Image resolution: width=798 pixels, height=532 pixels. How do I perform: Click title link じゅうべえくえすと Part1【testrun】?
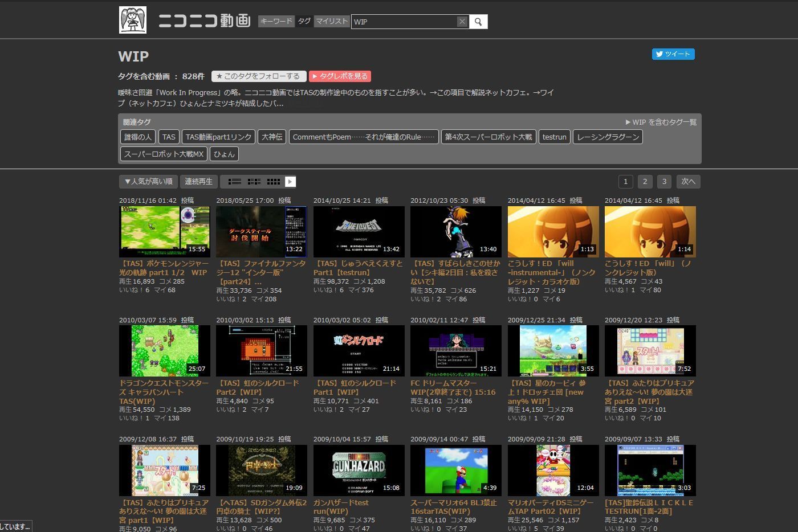[x=359, y=268]
